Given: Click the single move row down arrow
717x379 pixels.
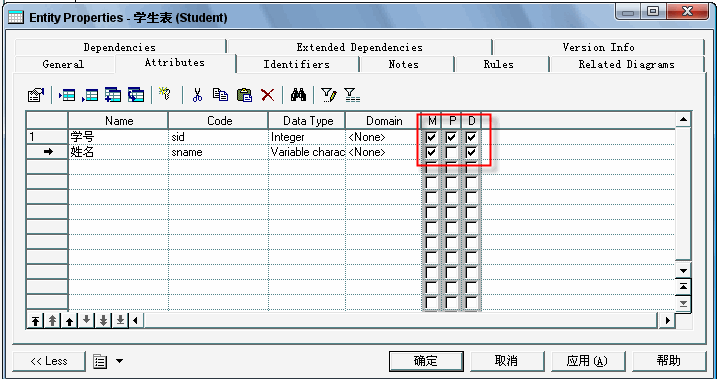Looking at the screenshot, I should 86,321.
